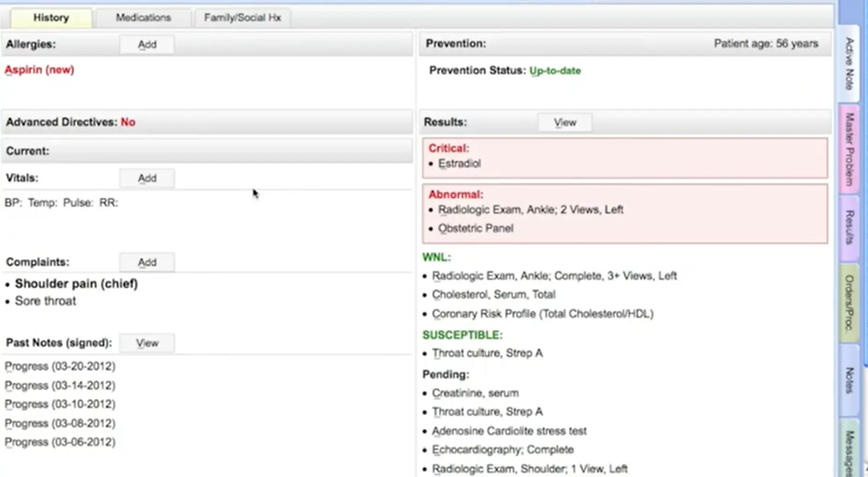The width and height of the screenshot is (868, 477).
Task: Open Progress note dated 03-20-2012
Action: coord(60,366)
